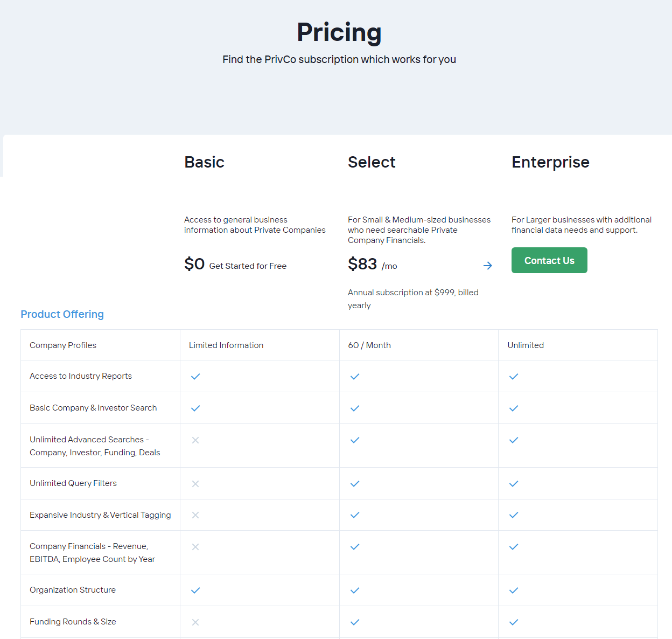Click the Enterprise checkmark for Unlimited Query Filters

[x=514, y=484]
